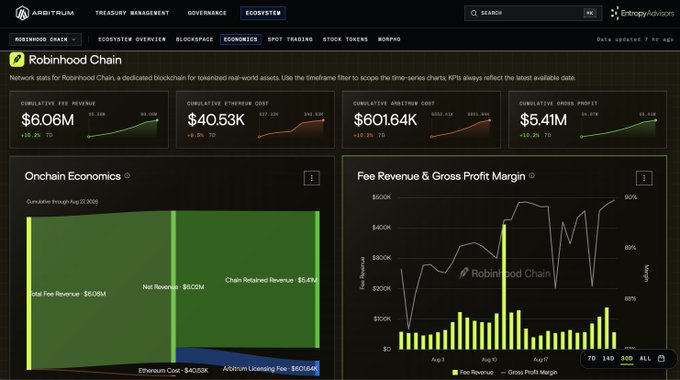
Task: Click Cumulative Arbitrum Cost value $601.64K
Action: (385, 120)
